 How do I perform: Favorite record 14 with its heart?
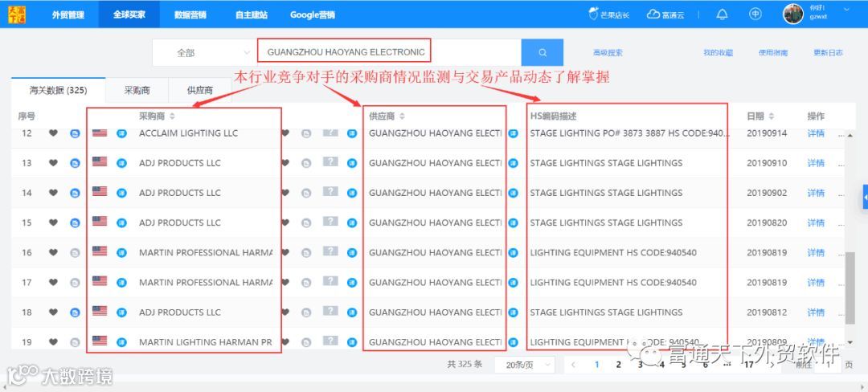click(x=53, y=193)
